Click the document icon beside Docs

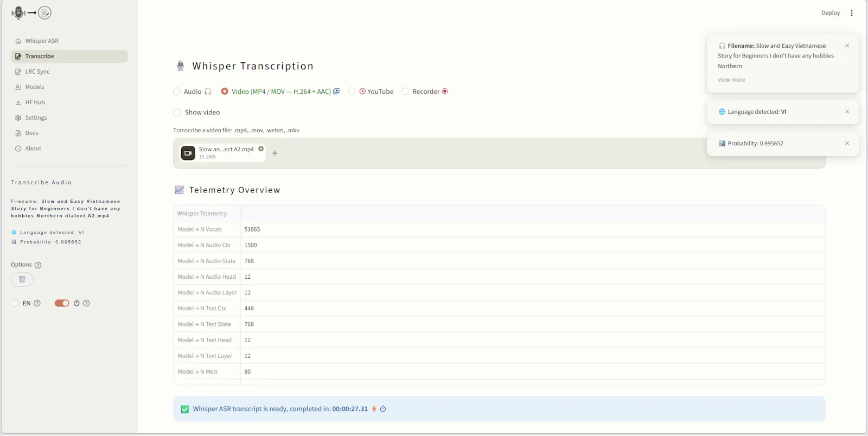point(18,133)
